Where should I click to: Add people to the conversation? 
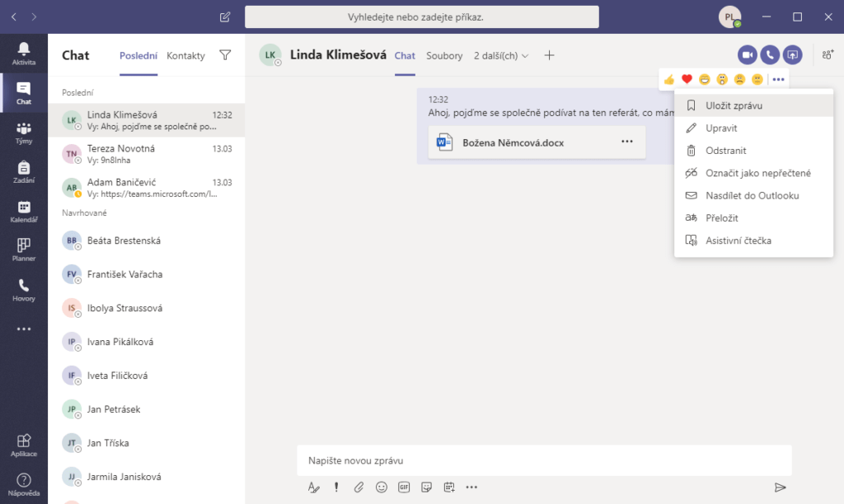point(827,55)
